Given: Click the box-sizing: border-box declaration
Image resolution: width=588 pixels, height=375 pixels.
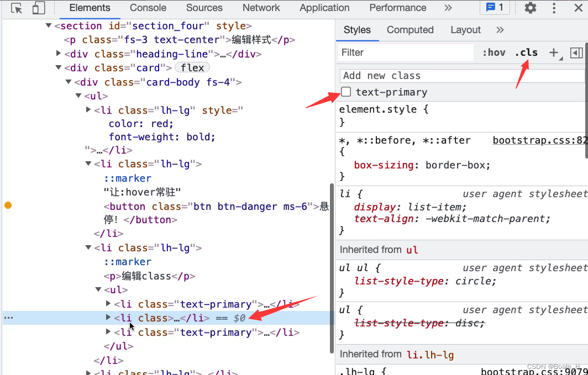Looking at the screenshot, I should [422, 165].
